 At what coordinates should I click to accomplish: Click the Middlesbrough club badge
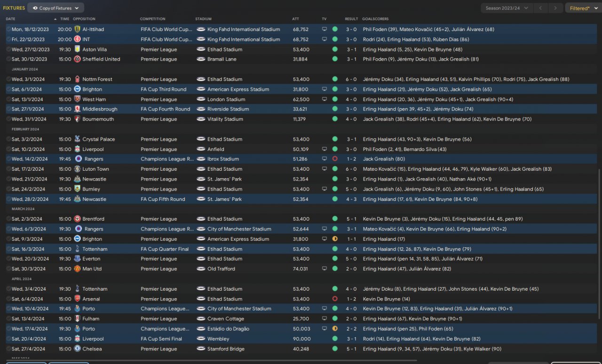[x=77, y=109]
